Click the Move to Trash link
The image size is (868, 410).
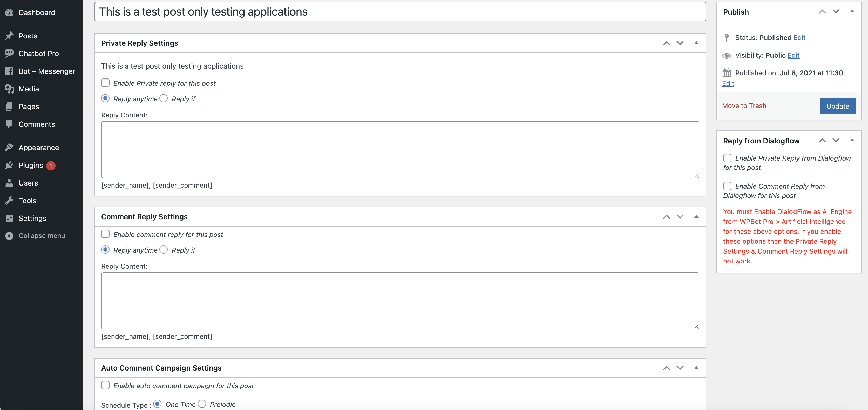[744, 106]
